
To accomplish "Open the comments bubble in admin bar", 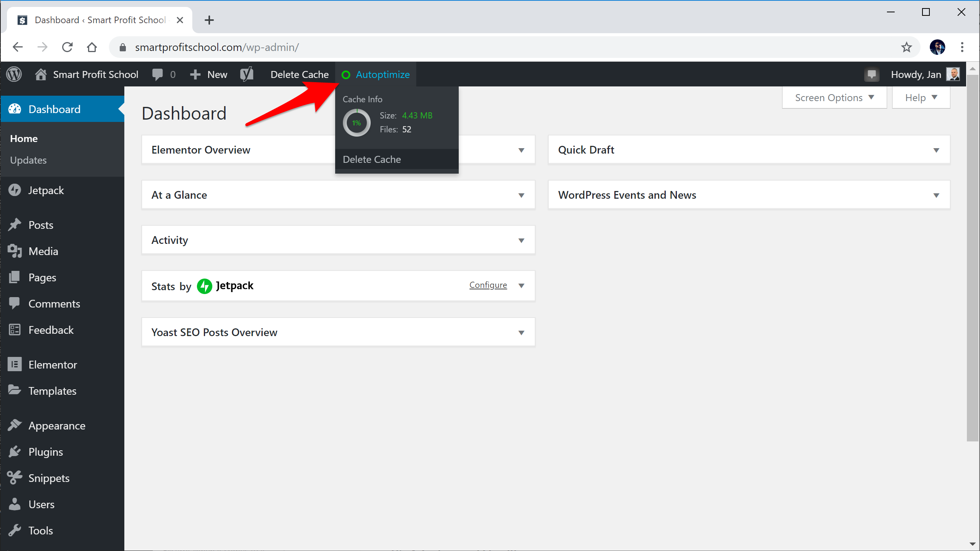I will coord(158,74).
